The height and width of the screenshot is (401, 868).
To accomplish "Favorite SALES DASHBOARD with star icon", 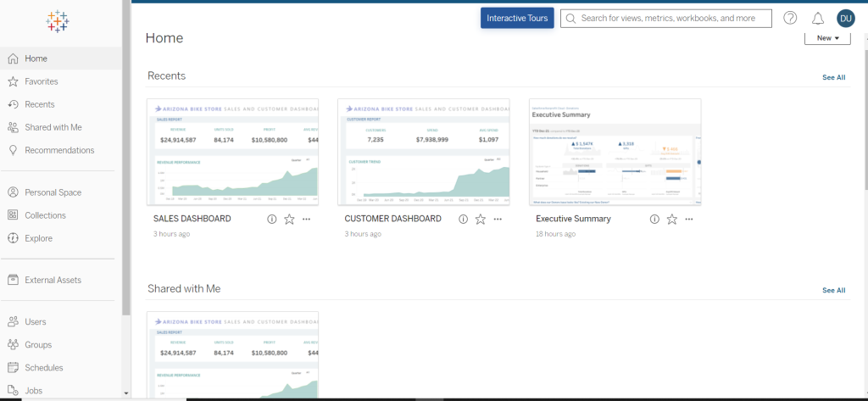I will (x=289, y=219).
